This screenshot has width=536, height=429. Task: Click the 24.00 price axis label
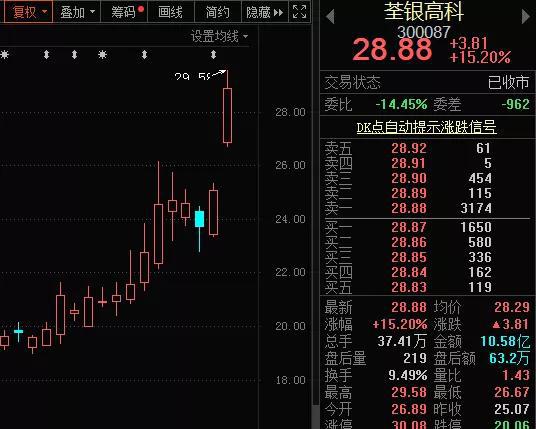(290, 219)
